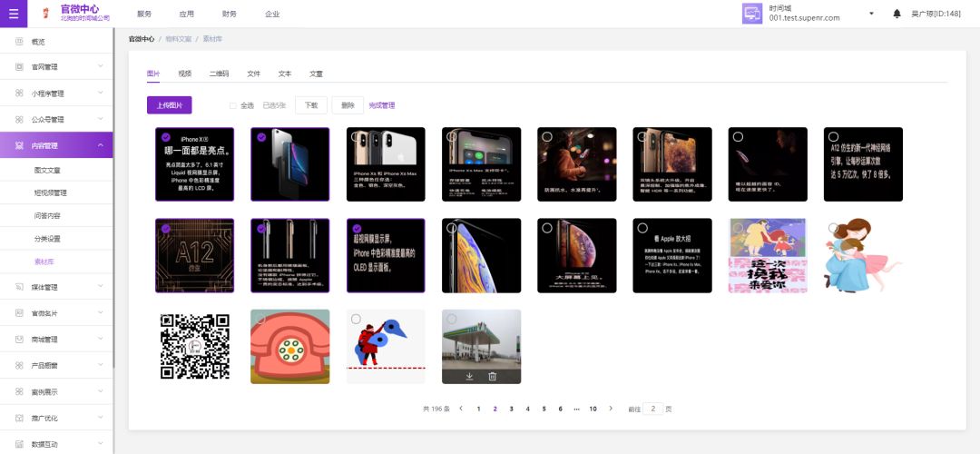Viewport: 980px width, 454px height.
Task: Check the 全选 select-all checkbox
Action: tap(233, 105)
